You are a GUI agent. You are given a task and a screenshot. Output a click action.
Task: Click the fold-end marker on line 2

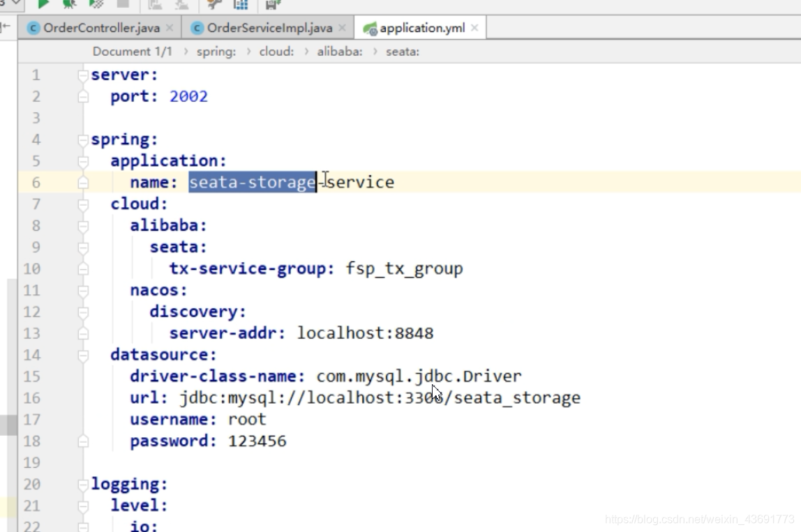coord(83,96)
